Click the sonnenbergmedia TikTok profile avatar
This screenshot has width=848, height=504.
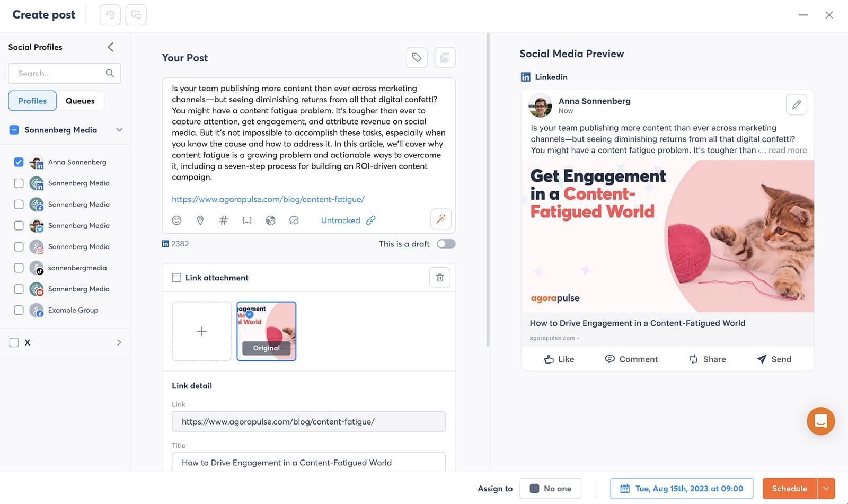[x=37, y=268]
